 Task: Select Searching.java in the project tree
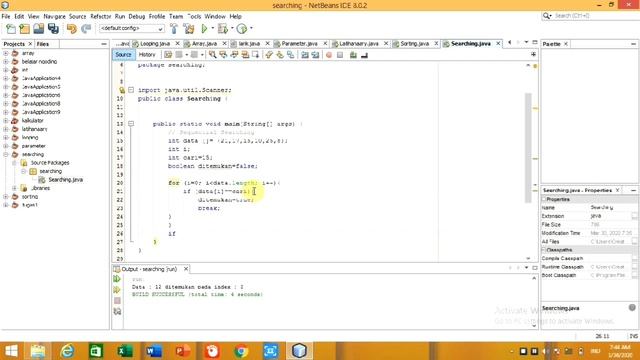tap(65, 180)
